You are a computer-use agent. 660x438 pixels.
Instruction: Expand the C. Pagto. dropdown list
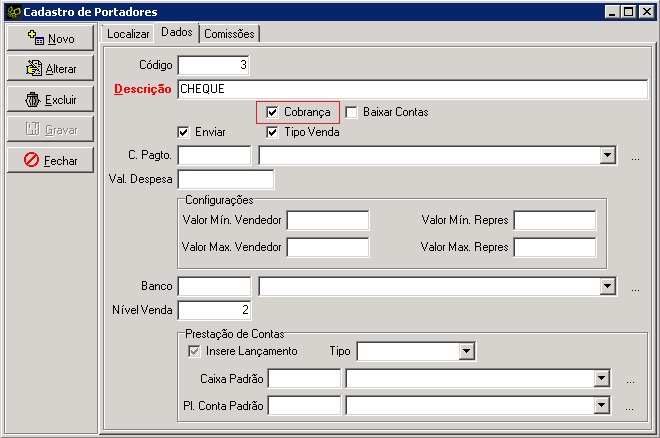[x=607, y=155]
